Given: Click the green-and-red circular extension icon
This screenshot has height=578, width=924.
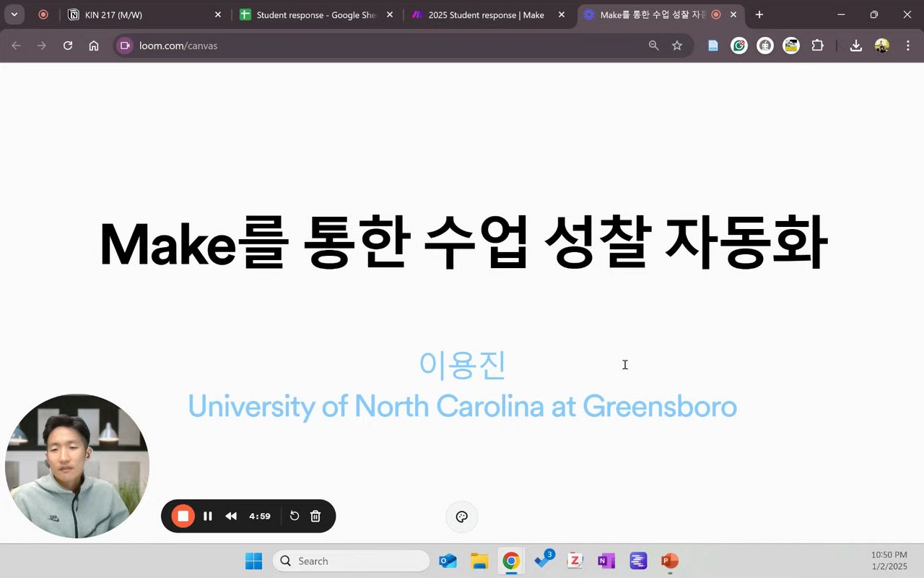Looking at the screenshot, I should (739, 46).
